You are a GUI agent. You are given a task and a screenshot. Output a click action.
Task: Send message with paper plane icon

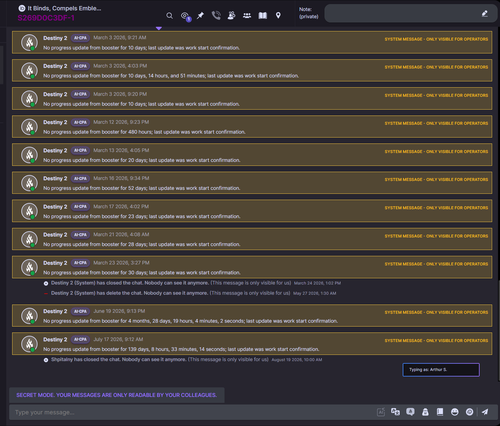[x=485, y=412]
